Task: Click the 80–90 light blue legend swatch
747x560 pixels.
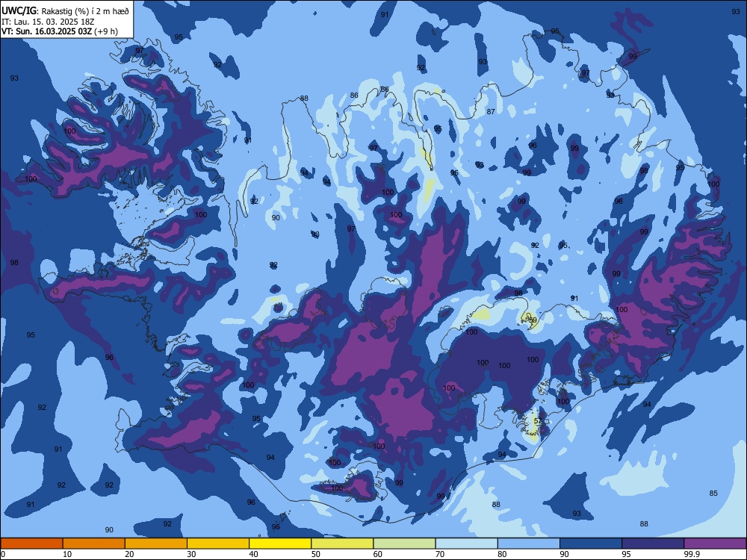Action: point(529,544)
